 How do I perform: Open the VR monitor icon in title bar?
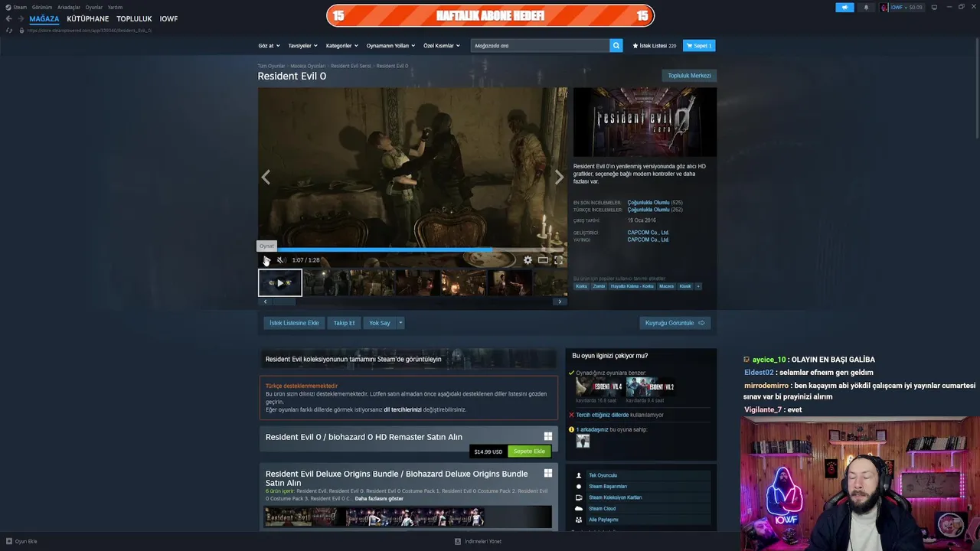(x=933, y=8)
